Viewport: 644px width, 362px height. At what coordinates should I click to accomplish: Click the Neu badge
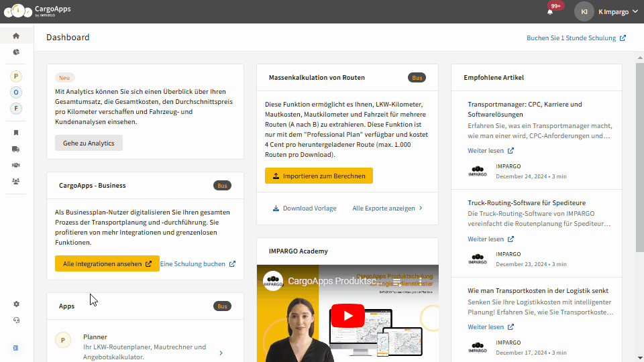click(x=64, y=78)
